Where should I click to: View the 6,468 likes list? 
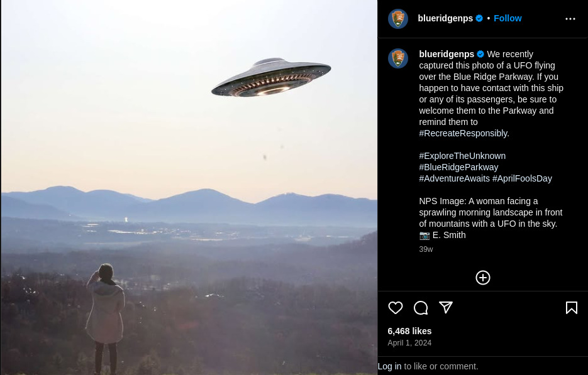(x=409, y=331)
